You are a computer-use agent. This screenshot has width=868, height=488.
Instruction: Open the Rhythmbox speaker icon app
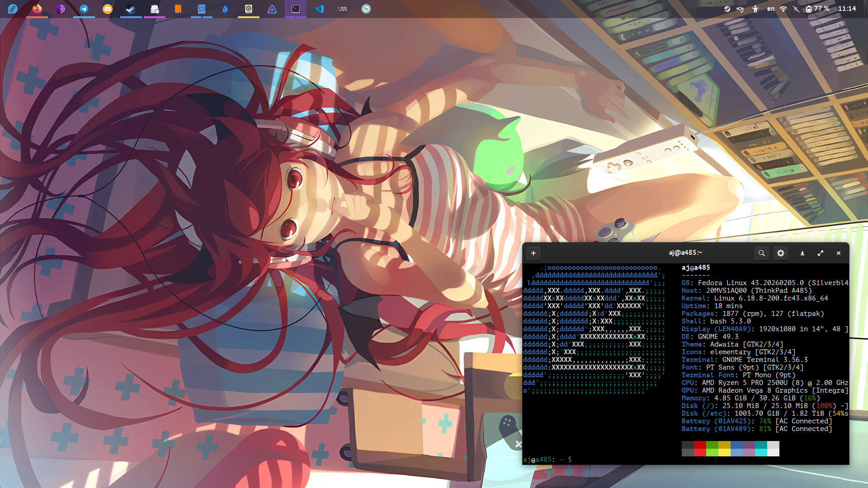pyautogui.click(x=249, y=9)
